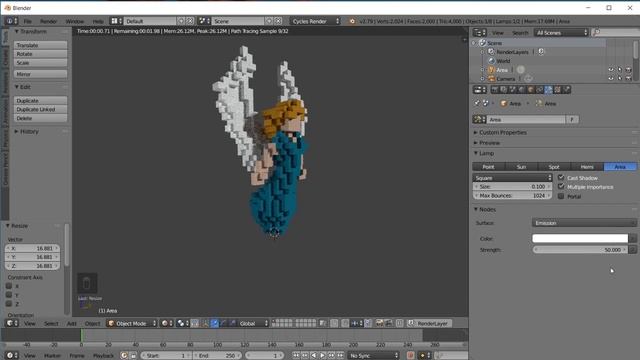Open the Help menu
640x360 pixels.
tap(98, 21)
